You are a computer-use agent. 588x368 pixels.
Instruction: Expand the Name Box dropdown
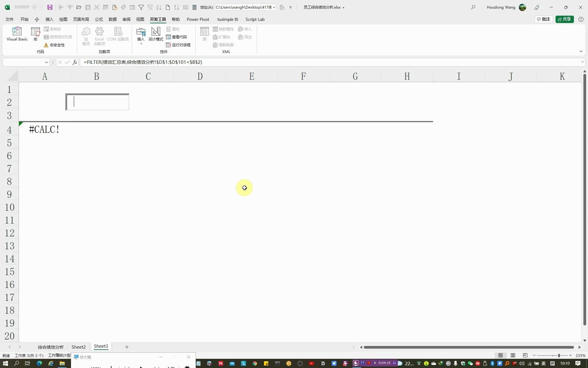(x=46, y=62)
